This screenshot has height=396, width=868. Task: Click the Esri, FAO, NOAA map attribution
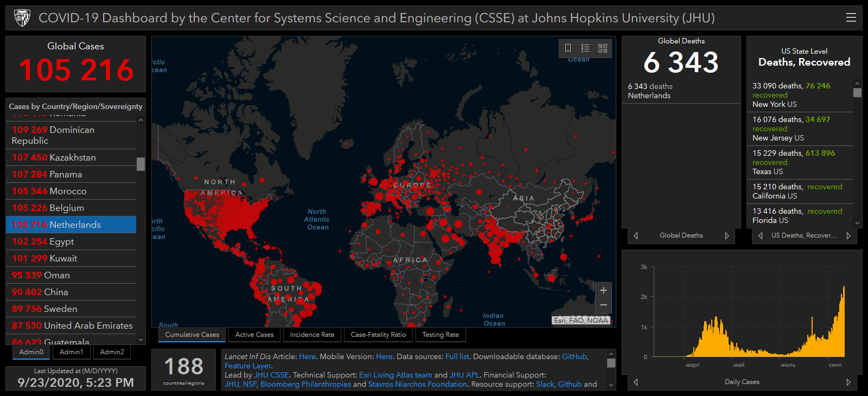[x=581, y=321]
